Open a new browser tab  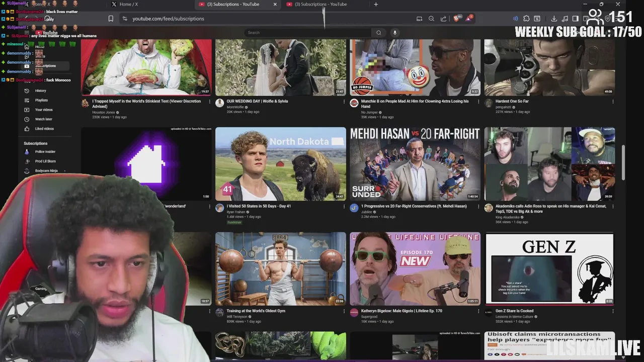[376, 4]
